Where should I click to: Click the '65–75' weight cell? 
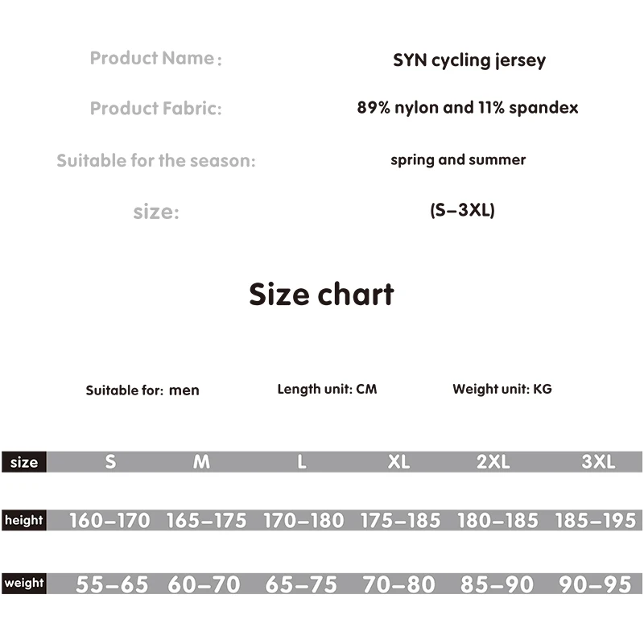301,584
